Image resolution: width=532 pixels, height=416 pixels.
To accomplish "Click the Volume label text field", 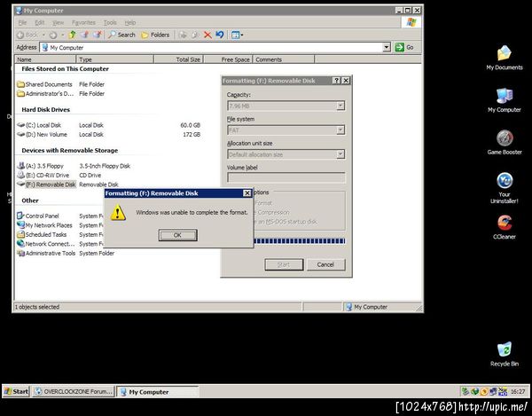I will [286, 177].
